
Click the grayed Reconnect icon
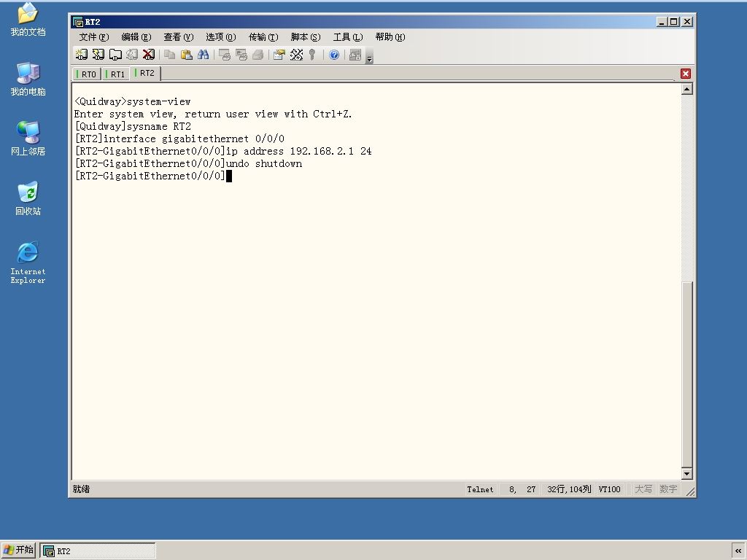[132, 55]
